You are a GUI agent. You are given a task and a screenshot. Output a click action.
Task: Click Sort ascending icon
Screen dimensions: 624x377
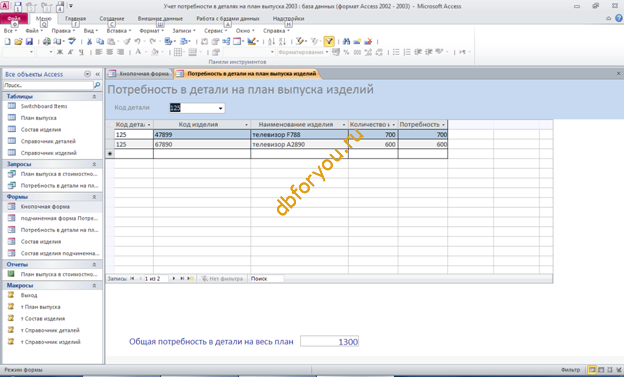click(271, 41)
